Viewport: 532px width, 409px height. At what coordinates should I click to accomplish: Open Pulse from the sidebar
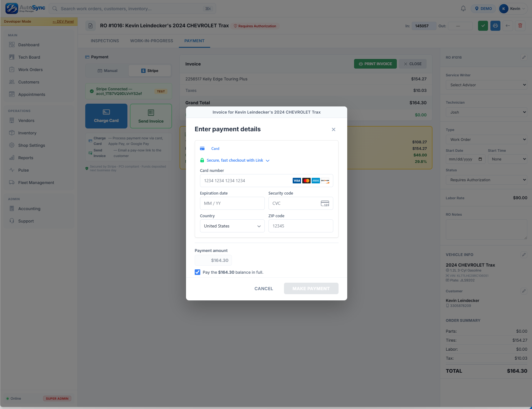[23, 170]
